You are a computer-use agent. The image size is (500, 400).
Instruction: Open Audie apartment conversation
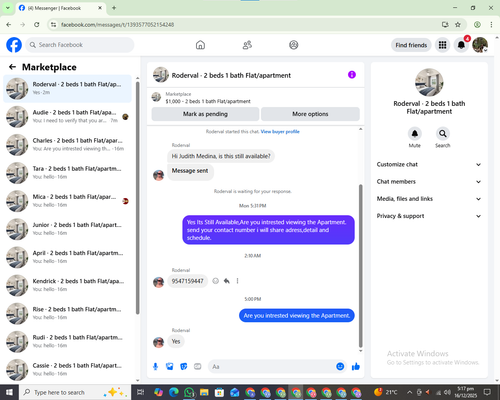point(67,117)
